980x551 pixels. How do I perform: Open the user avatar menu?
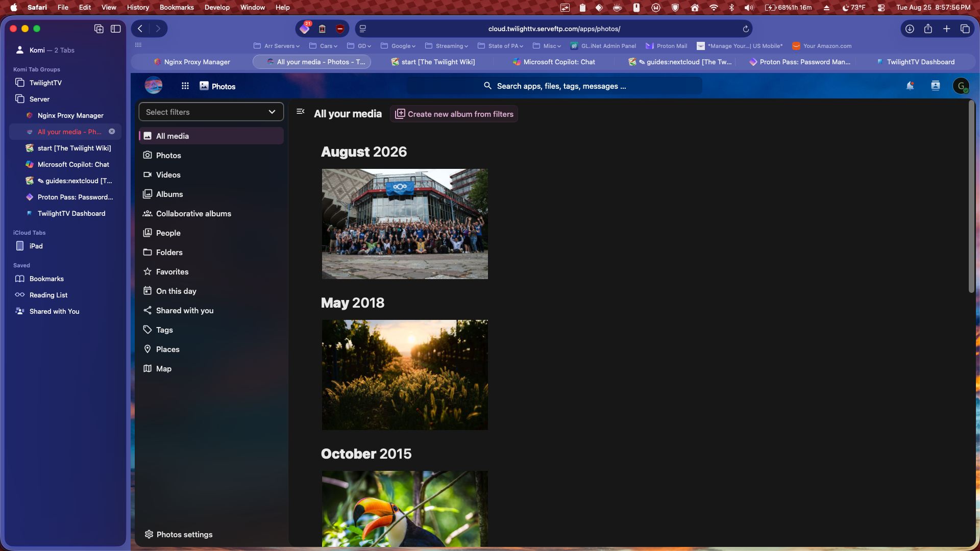point(961,86)
